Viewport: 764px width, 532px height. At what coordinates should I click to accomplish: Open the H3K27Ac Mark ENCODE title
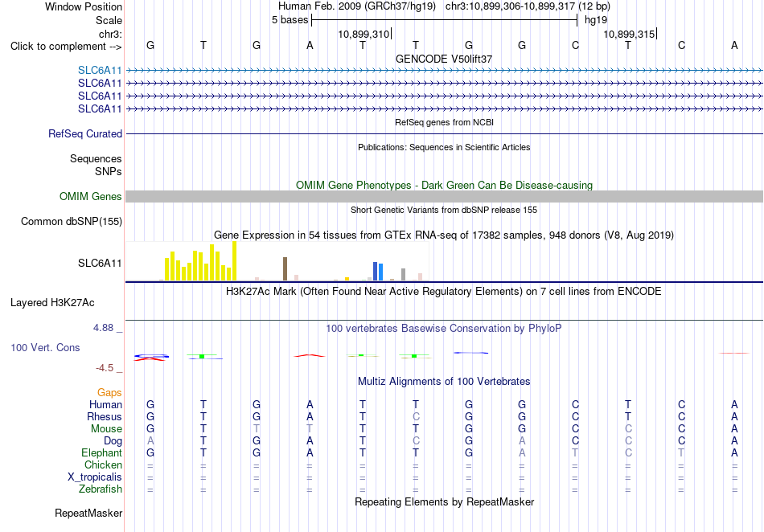click(x=444, y=292)
